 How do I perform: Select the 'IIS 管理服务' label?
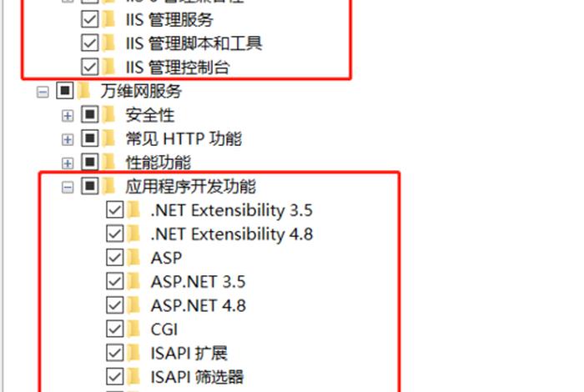169,20
